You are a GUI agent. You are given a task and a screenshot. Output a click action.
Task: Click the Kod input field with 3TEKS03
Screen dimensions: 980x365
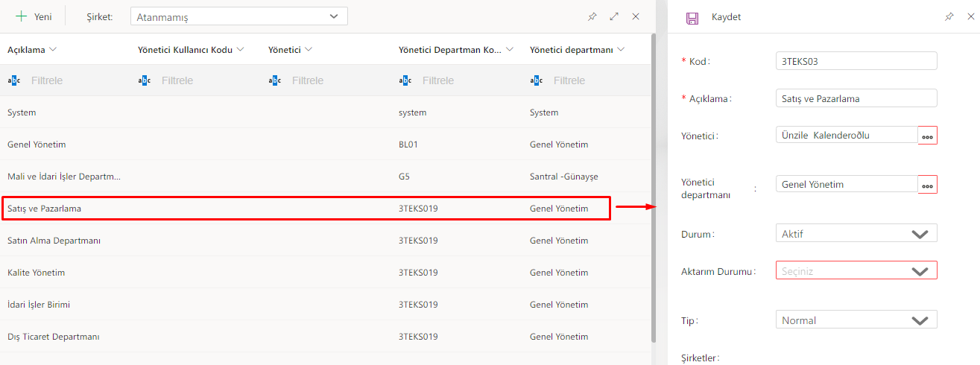856,61
